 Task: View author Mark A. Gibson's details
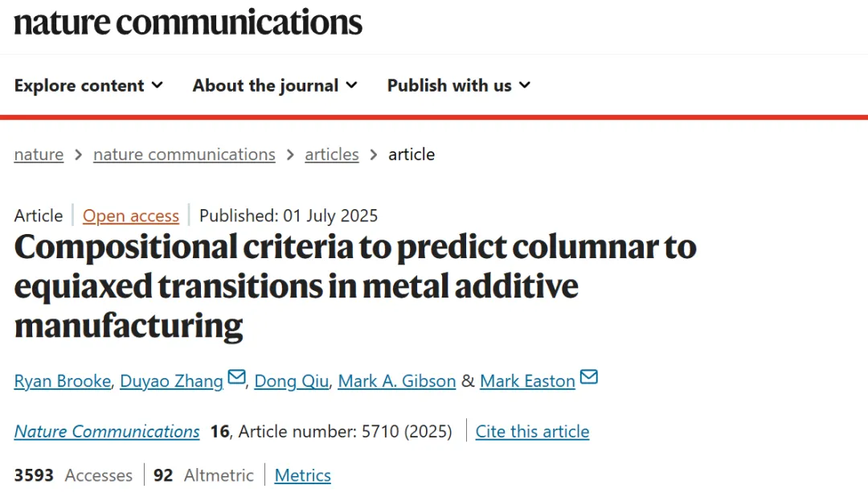[397, 381]
